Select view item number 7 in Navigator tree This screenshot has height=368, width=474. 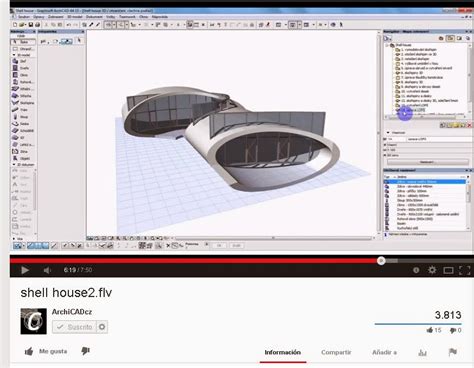[x=419, y=77]
